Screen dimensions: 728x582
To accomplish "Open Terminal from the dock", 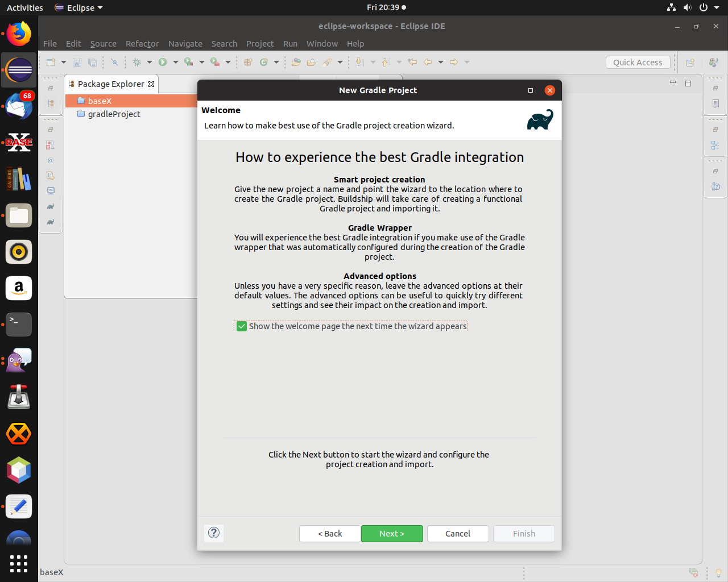I will tap(19, 325).
